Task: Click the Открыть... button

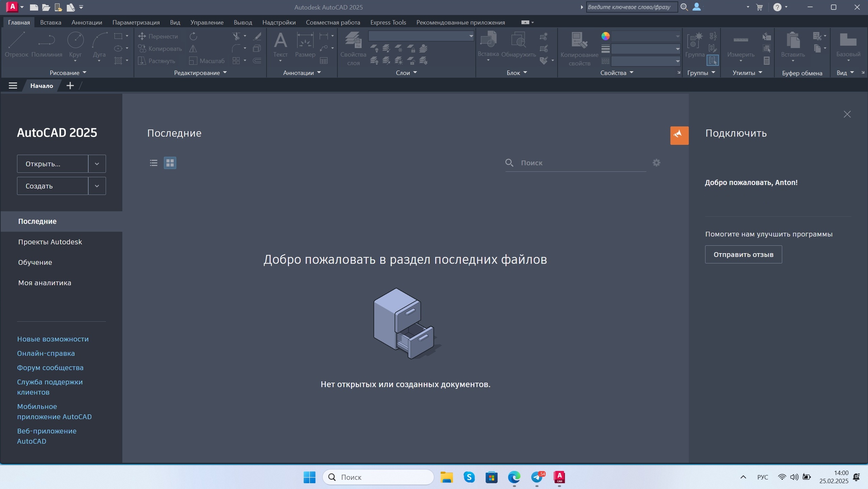Action: click(53, 164)
